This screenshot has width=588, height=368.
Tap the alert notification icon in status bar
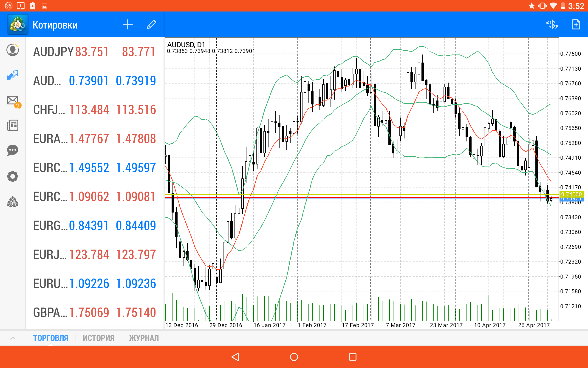(21, 6)
